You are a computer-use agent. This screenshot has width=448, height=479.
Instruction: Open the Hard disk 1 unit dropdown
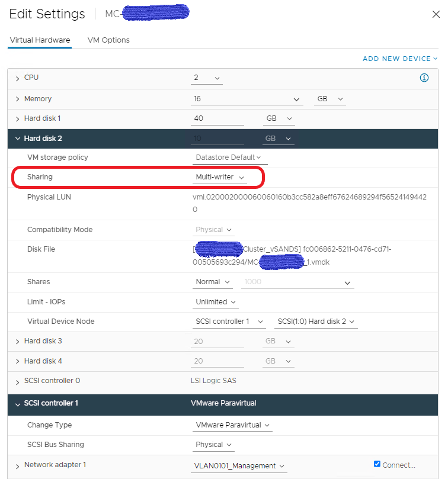point(279,118)
